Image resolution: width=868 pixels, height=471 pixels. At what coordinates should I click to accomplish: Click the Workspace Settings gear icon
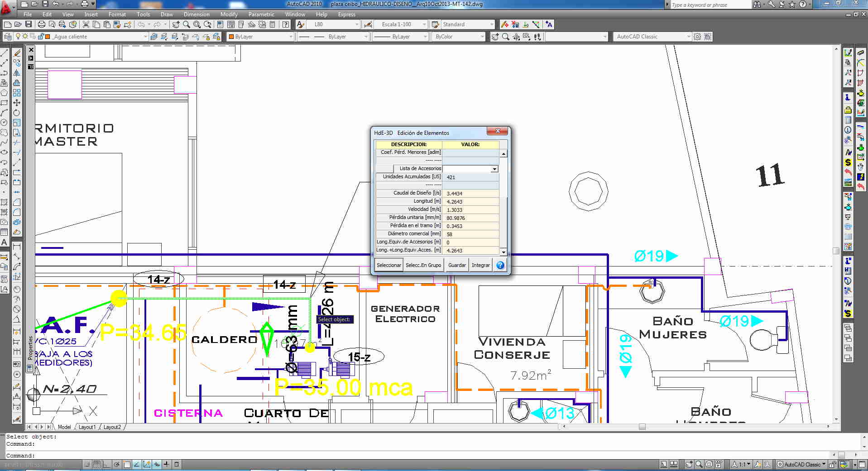click(697, 37)
